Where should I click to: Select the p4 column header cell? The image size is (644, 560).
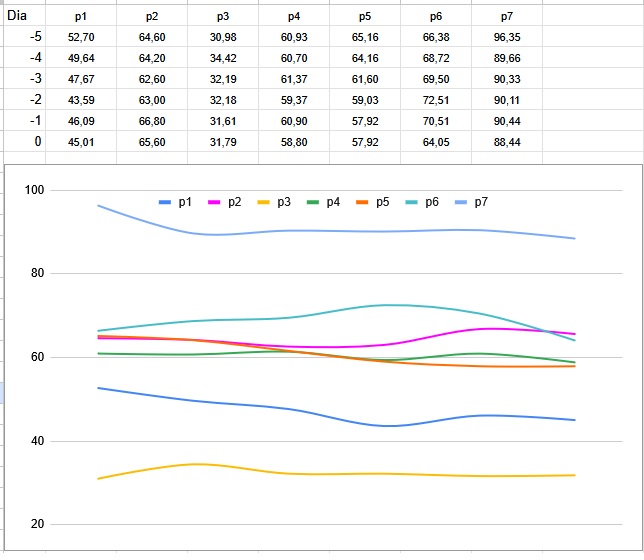coord(293,17)
